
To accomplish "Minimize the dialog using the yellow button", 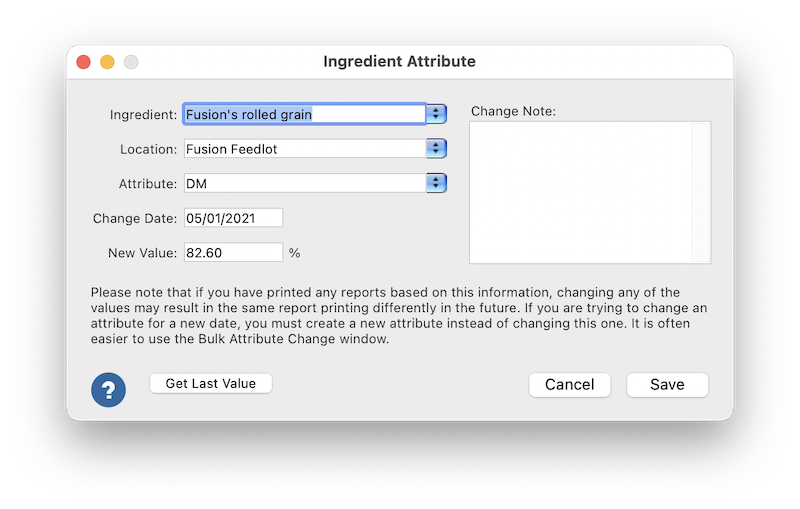I will [x=107, y=62].
